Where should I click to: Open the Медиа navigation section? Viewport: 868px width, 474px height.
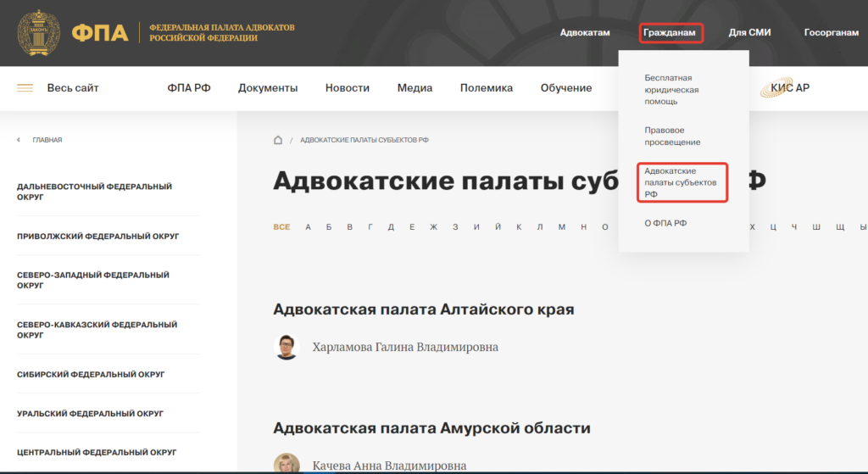click(415, 88)
